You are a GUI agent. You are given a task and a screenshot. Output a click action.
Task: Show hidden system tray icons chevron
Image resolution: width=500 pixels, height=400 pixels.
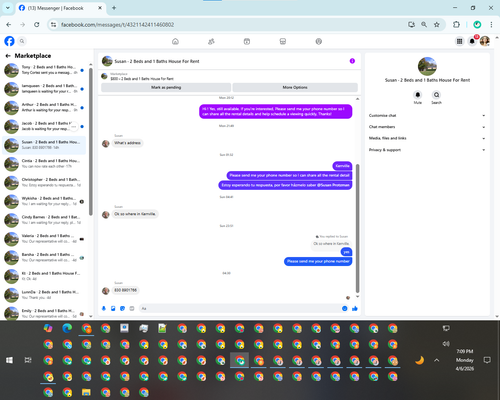pyautogui.click(x=437, y=360)
